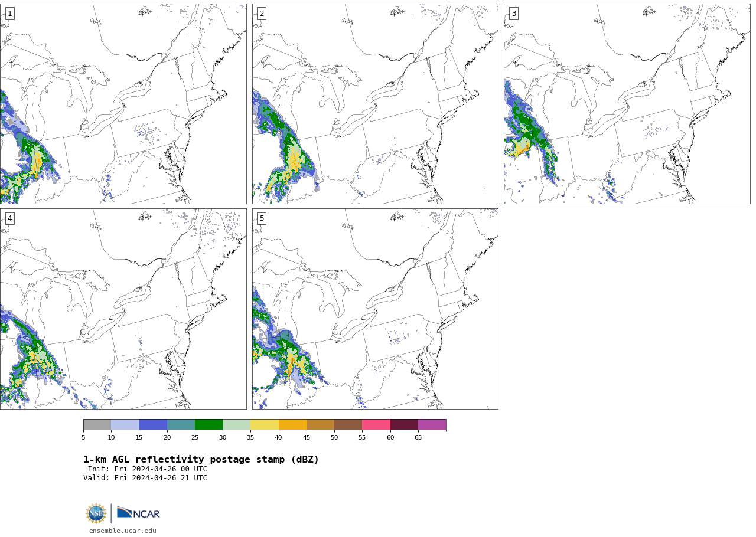Open ensemble member 3 reflectivity map
Screen dimensions: 756x537
627,104
